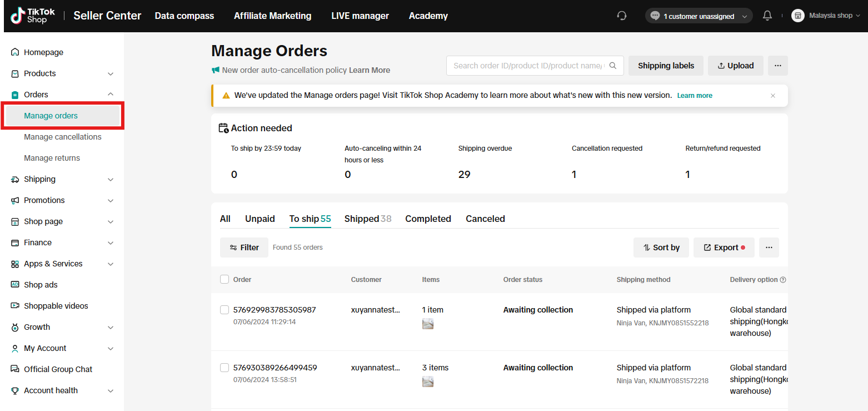Expand the Growth menu chevron
868x411 pixels.
tap(111, 328)
